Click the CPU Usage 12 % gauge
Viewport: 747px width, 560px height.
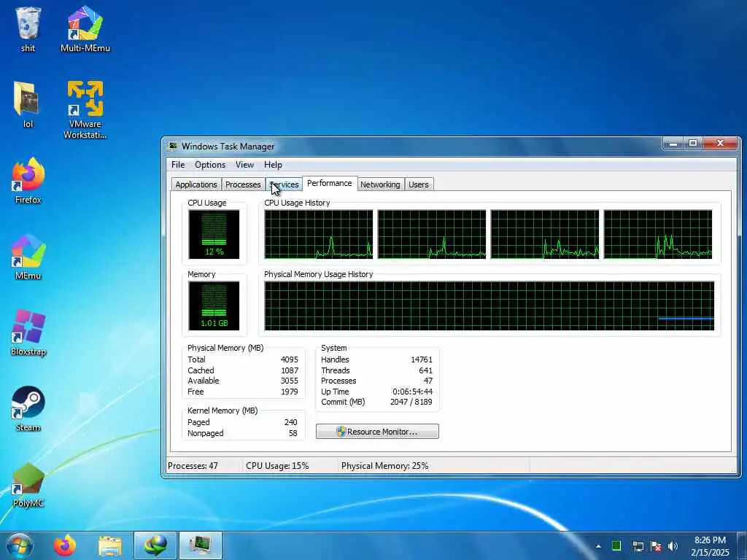(x=214, y=234)
